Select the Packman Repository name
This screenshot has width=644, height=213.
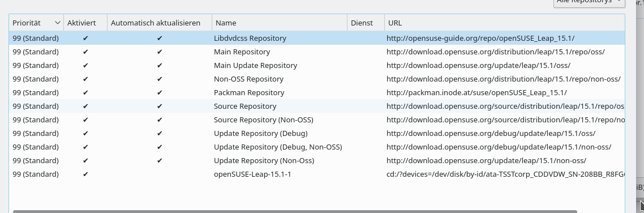click(x=249, y=92)
